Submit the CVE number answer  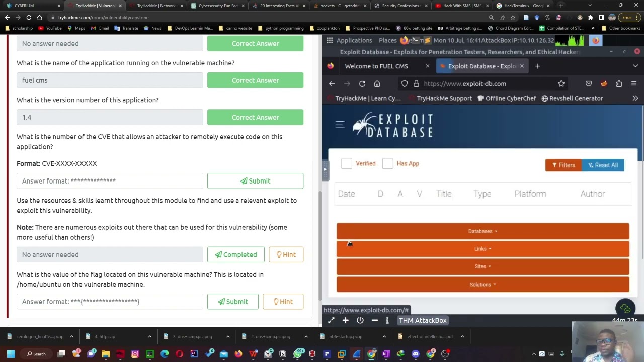pyautogui.click(x=255, y=181)
